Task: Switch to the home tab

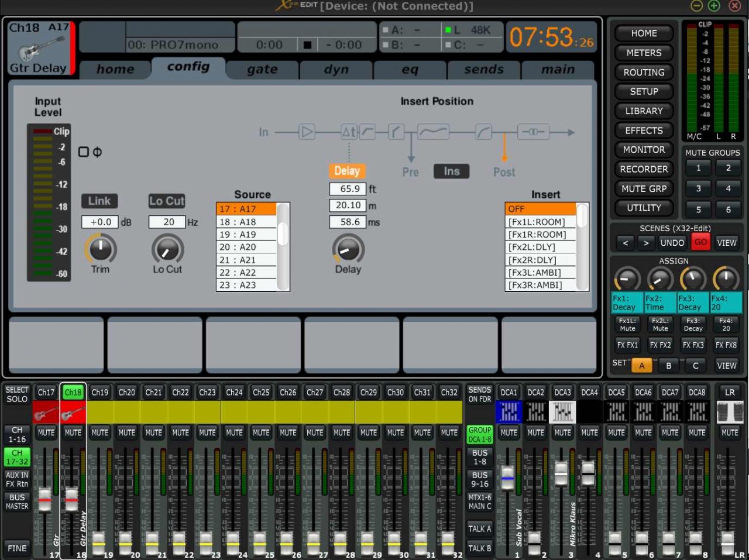Action: coord(115,69)
